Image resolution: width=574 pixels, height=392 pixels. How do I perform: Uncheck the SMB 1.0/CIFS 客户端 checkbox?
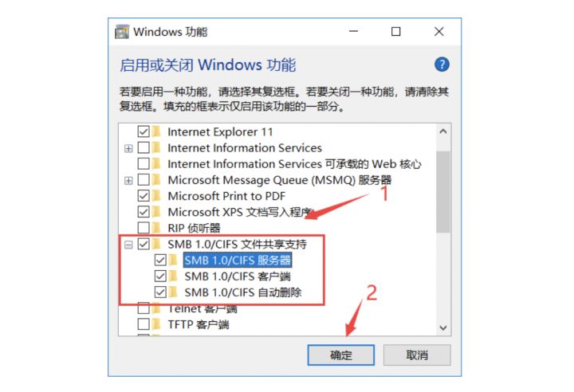[160, 276]
